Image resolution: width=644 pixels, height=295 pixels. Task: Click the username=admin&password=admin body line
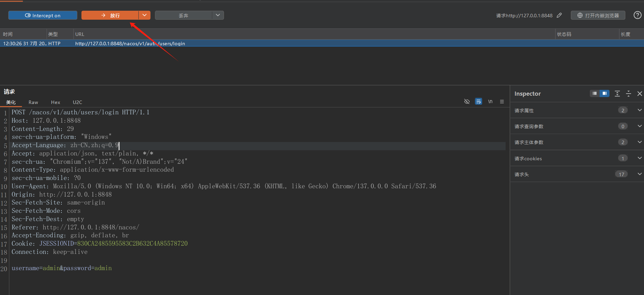[61, 268]
